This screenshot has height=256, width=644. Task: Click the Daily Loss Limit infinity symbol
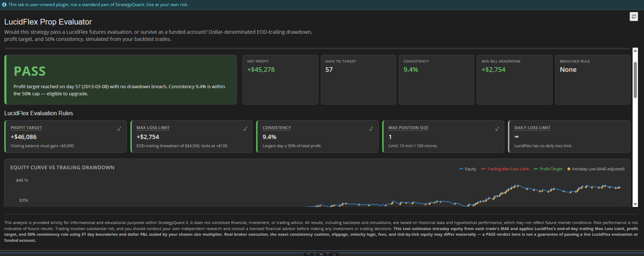pyautogui.click(x=516, y=137)
